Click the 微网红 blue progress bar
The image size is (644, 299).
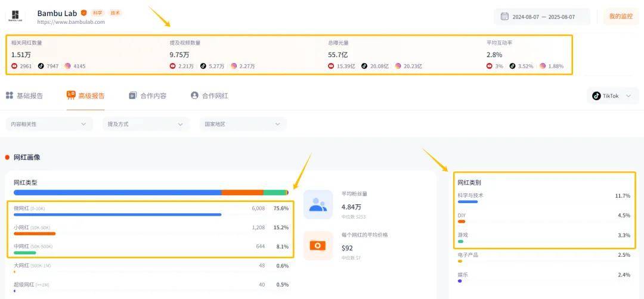click(117, 214)
